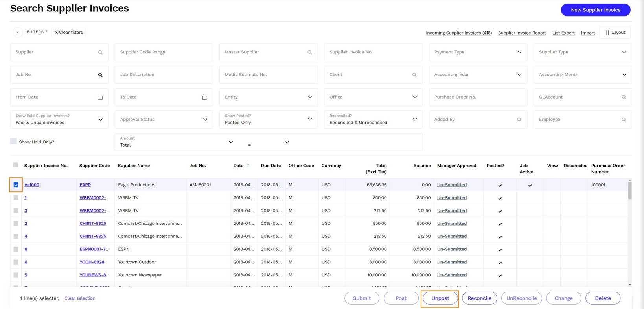Click the search icon in Employee field
The width and height of the screenshot is (644, 309).
click(624, 120)
